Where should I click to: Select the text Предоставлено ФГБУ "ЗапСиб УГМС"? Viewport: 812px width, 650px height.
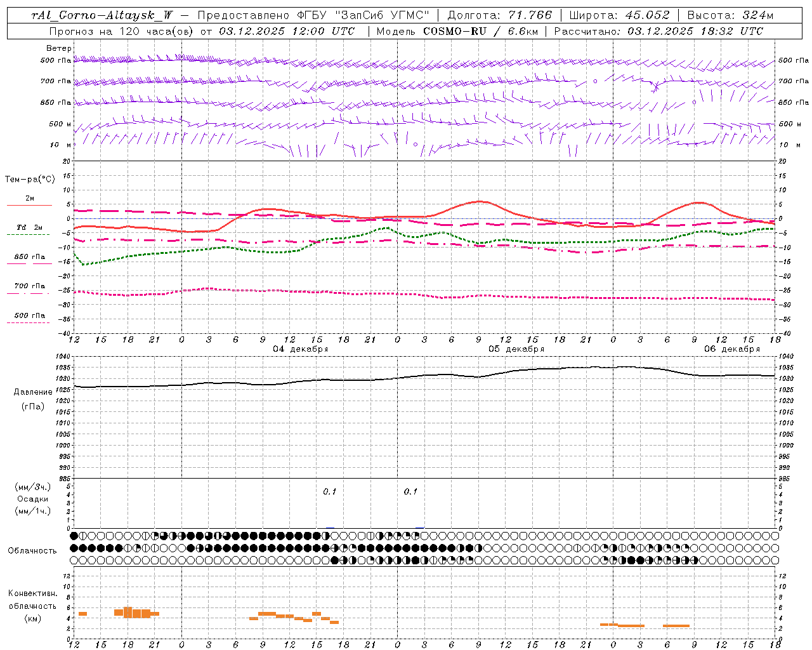(x=313, y=15)
